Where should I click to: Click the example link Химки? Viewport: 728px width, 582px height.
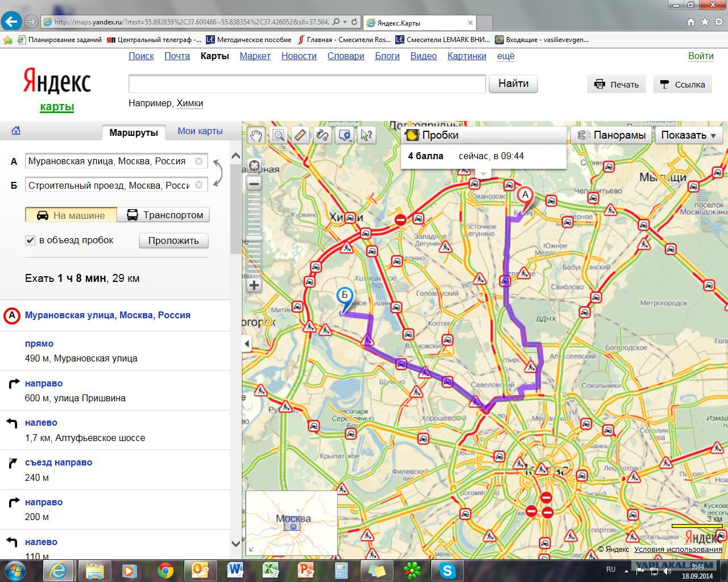[x=190, y=103]
